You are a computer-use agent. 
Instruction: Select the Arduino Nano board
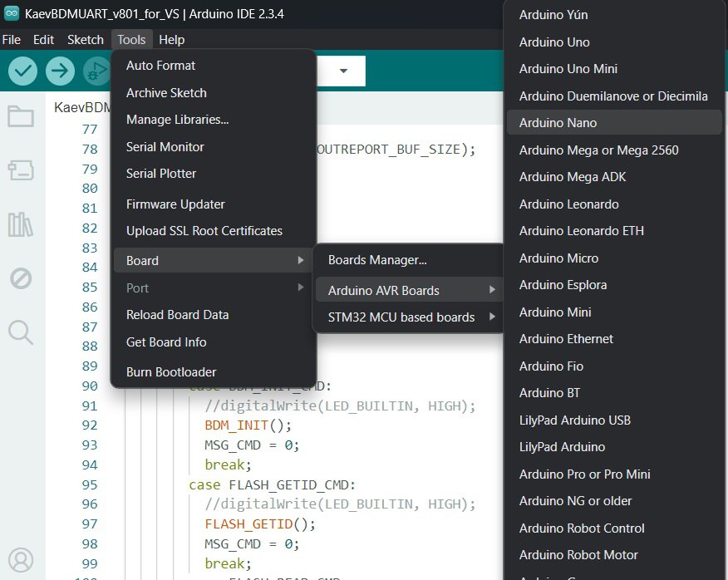pos(614,123)
